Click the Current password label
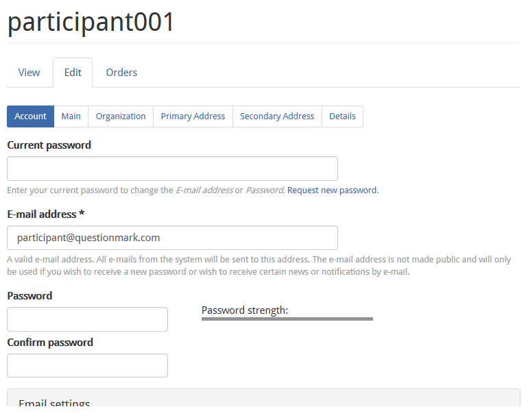The image size is (528, 420). 49,145
